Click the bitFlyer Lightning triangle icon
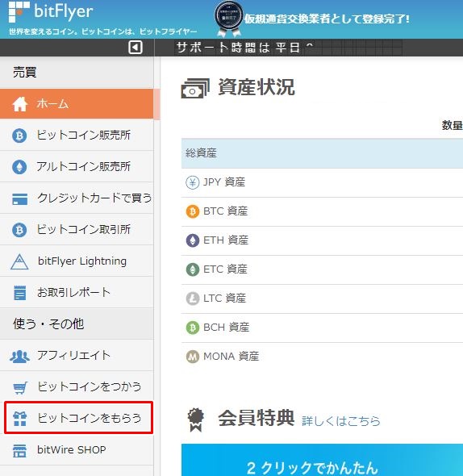 pyautogui.click(x=19, y=261)
